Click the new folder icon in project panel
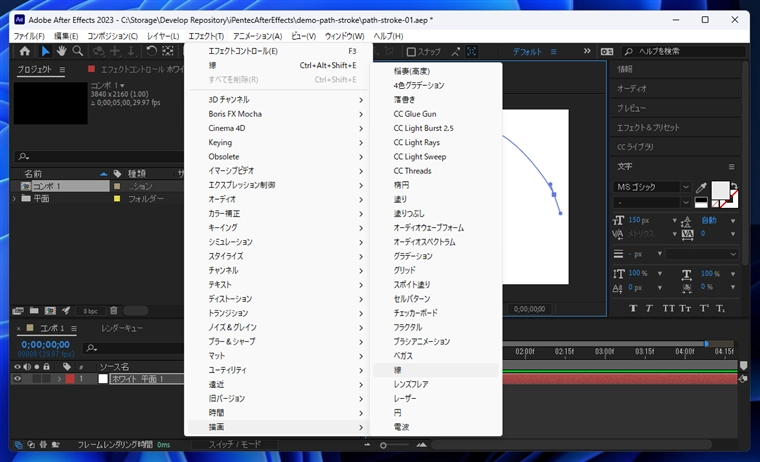This screenshot has height=462, width=760. 34,311
